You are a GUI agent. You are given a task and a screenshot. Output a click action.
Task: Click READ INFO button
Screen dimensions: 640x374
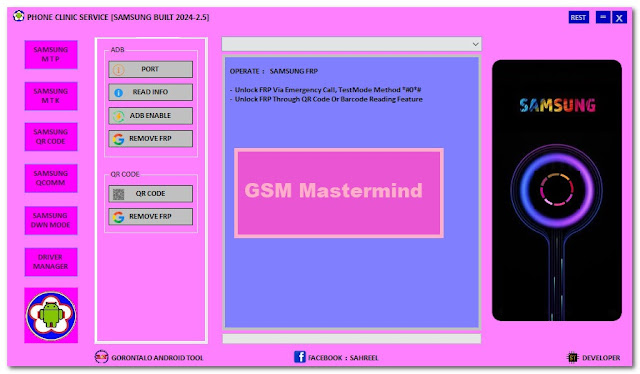pyautogui.click(x=151, y=92)
